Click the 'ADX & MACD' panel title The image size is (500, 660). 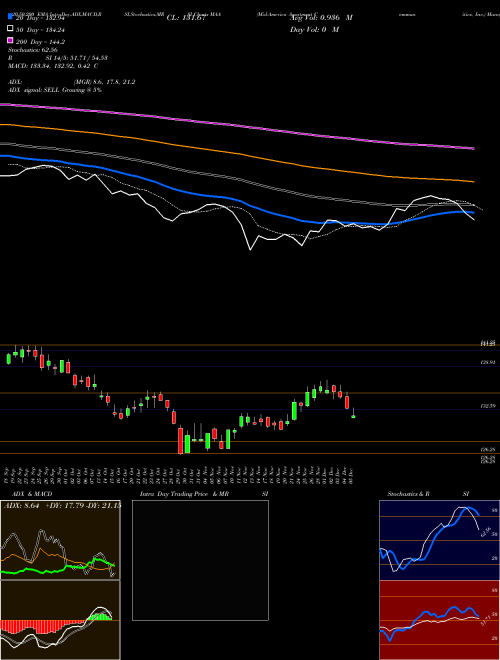[x=32, y=494]
